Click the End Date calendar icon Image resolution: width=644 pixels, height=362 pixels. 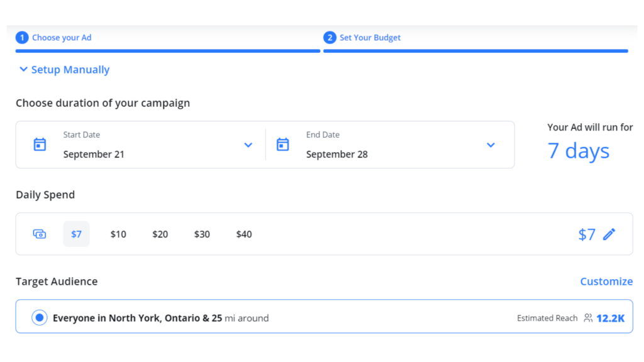[x=283, y=145]
